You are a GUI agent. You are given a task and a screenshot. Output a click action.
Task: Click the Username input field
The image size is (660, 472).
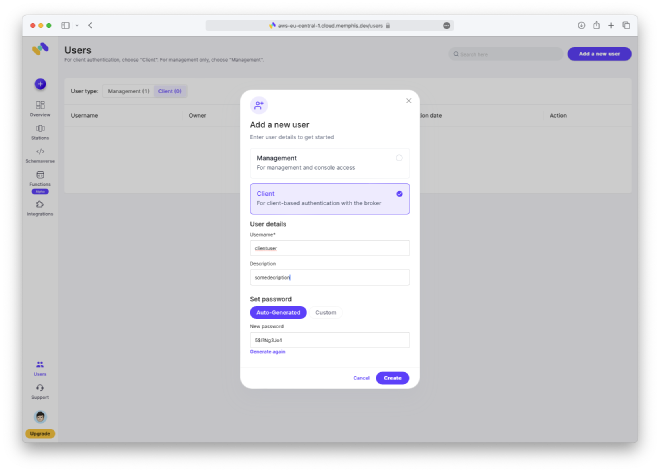[329, 247]
